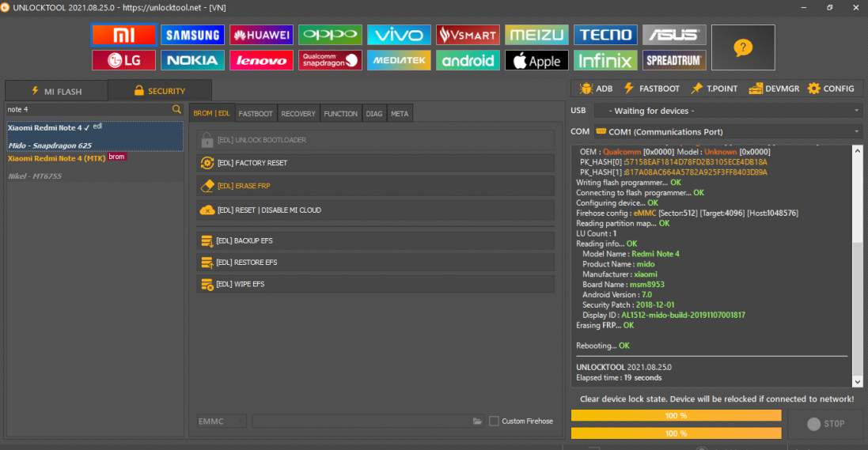This screenshot has height=450, width=868.
Task: Open the META tab
Action: point(400,113)
